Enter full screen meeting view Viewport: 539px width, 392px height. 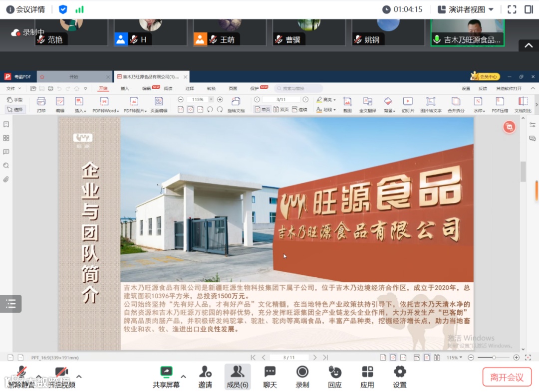coord(512,9)
